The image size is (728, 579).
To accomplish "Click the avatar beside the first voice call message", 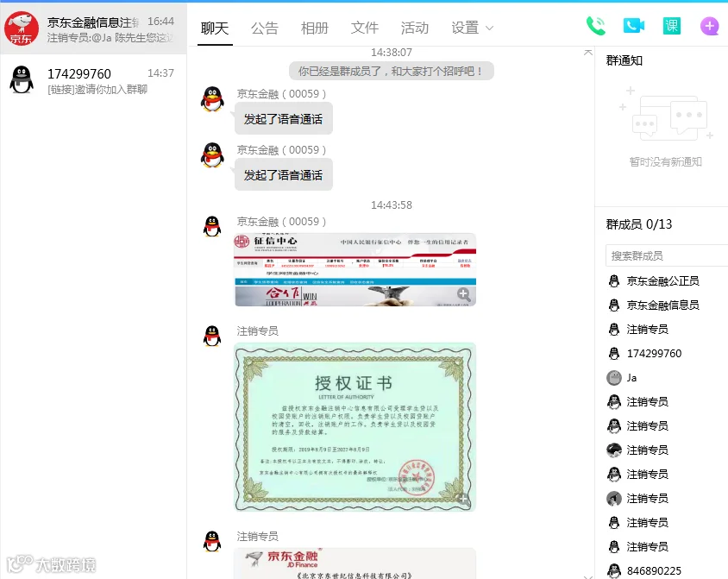I will (212, 99).
